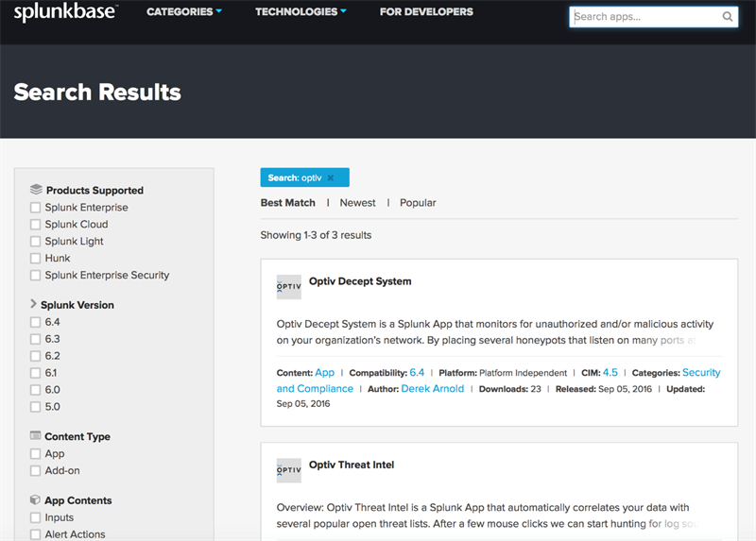Select the Add-on content type checkbox
Screen dimensions: 756x541
[36, 470]
